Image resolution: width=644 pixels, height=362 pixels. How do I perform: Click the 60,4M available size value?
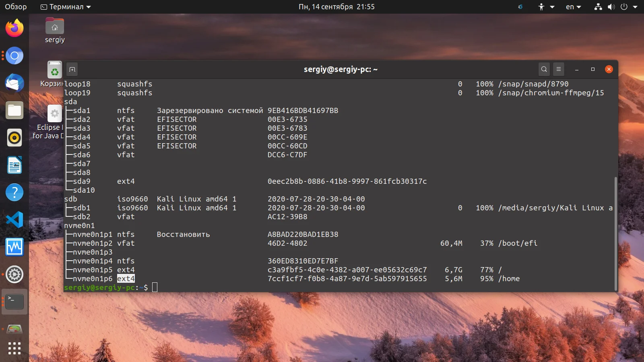click(451, 243)
